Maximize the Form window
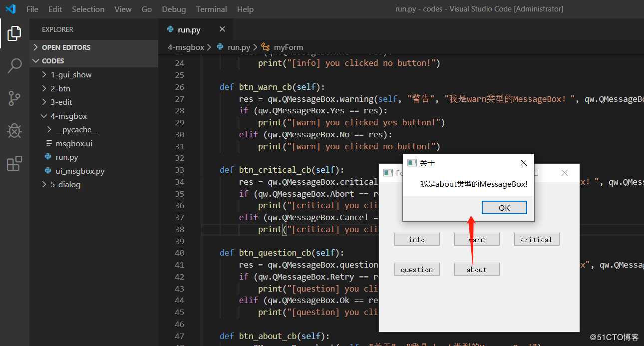 click(536, 173)
